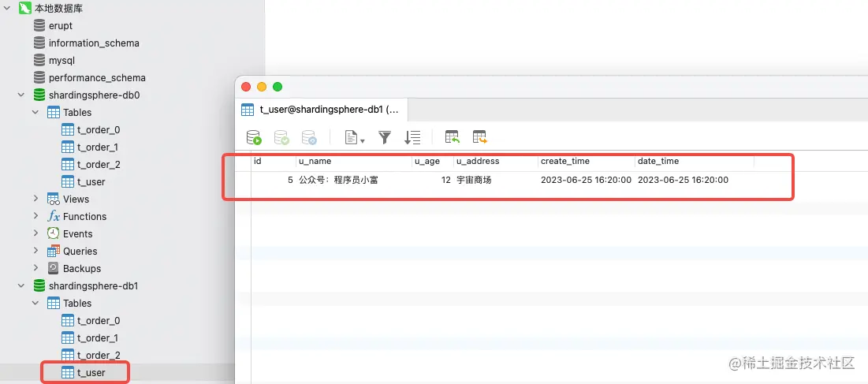Select the erupt database
Image resolution: width=868 pixels, height=384 pixels.
click(x=61, y=26)
